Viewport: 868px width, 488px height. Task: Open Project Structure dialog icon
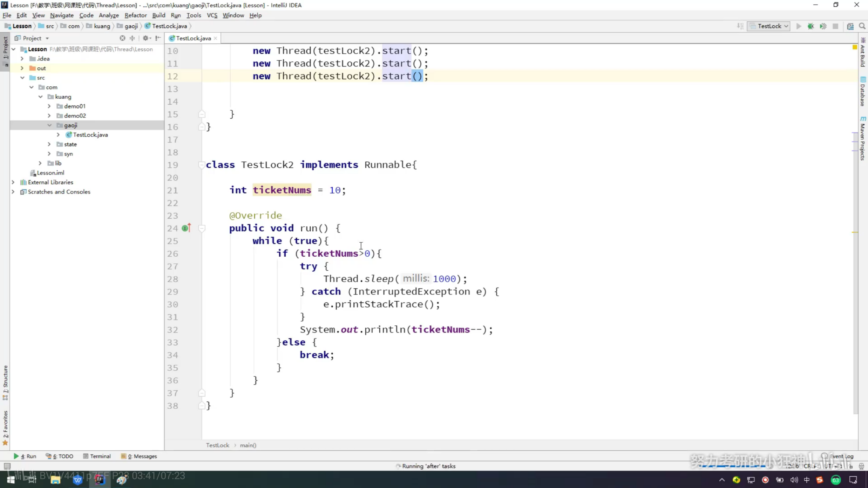coord(850,26)
